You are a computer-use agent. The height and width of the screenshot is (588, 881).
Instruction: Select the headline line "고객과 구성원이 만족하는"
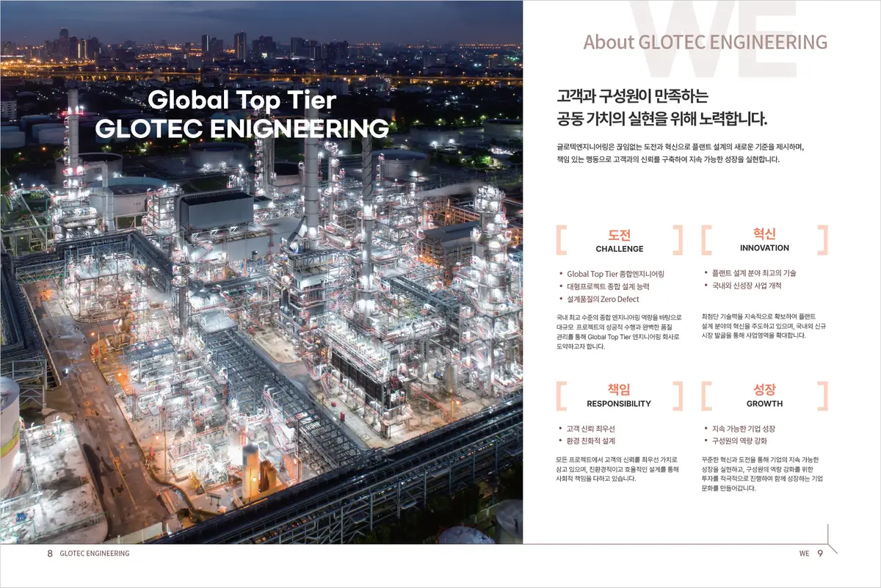tap(631, 95)
